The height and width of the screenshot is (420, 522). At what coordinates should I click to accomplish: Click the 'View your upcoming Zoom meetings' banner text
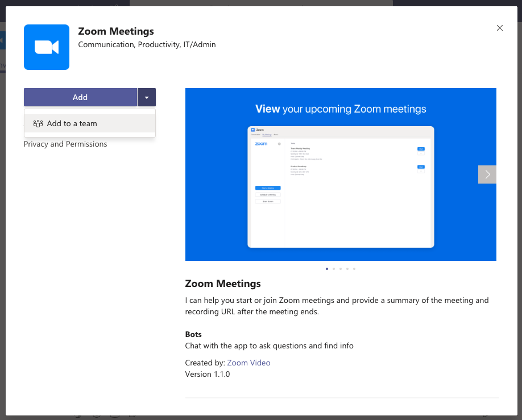point(341,109)
